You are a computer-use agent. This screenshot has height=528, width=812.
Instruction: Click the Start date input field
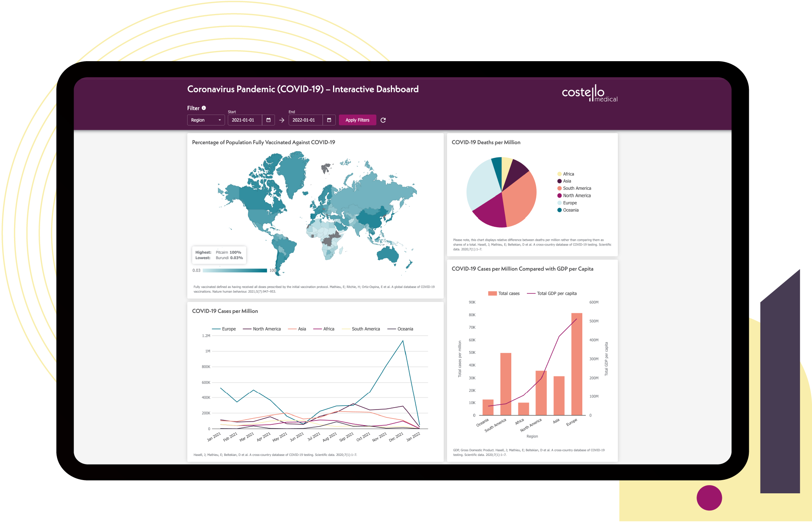[245, 120]
